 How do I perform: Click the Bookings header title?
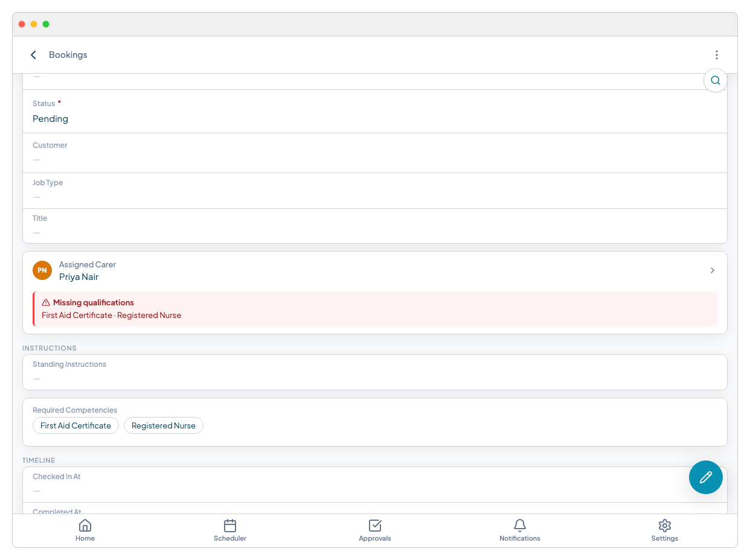(68, 55)
